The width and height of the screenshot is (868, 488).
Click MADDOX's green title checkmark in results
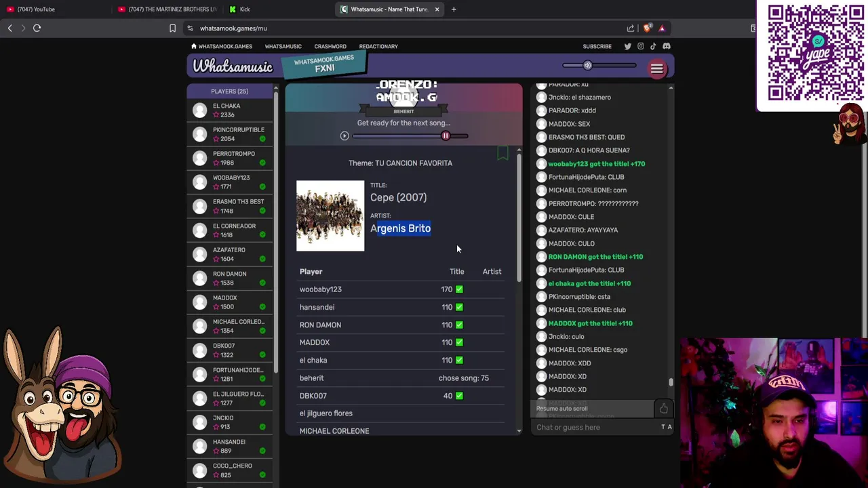click(459, 342)
